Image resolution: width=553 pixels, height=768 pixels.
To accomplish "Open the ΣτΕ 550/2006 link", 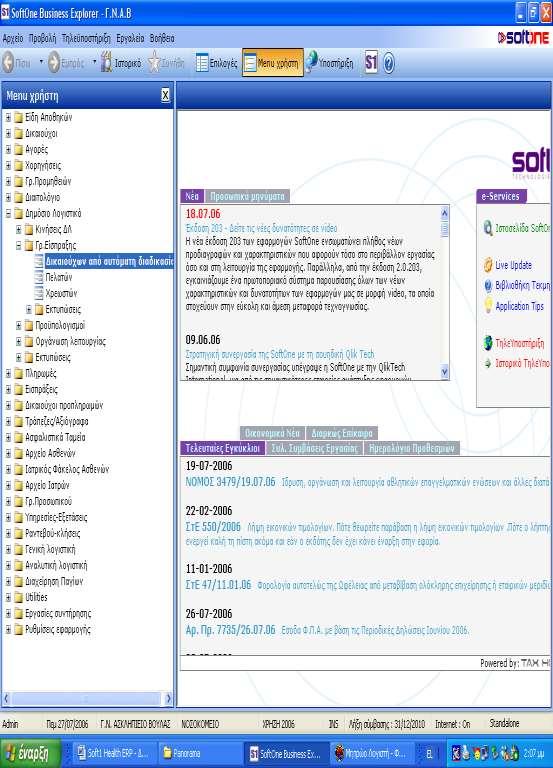I will pyautogui.click(x=213, y=527).
